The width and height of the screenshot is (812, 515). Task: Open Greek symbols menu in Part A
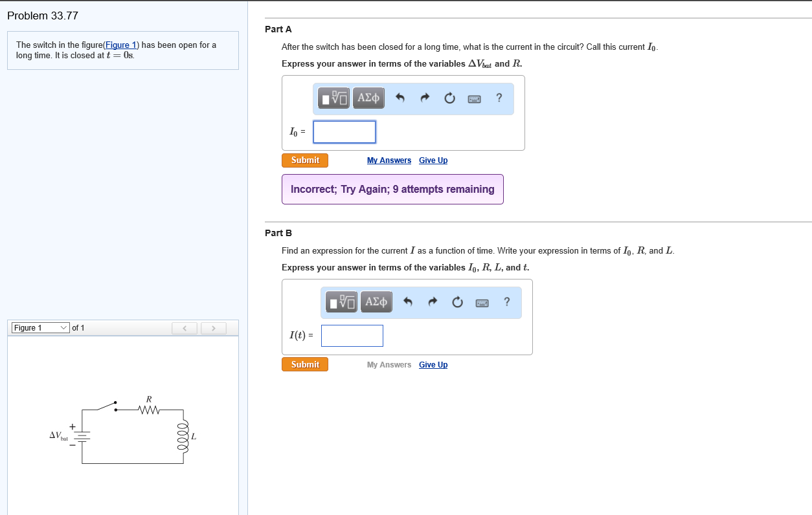click(368, 98)
